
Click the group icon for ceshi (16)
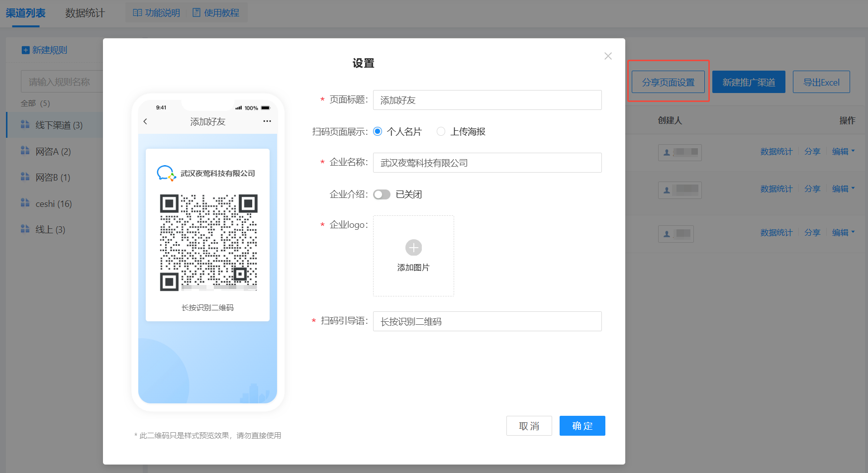click(x=25, y=202)
